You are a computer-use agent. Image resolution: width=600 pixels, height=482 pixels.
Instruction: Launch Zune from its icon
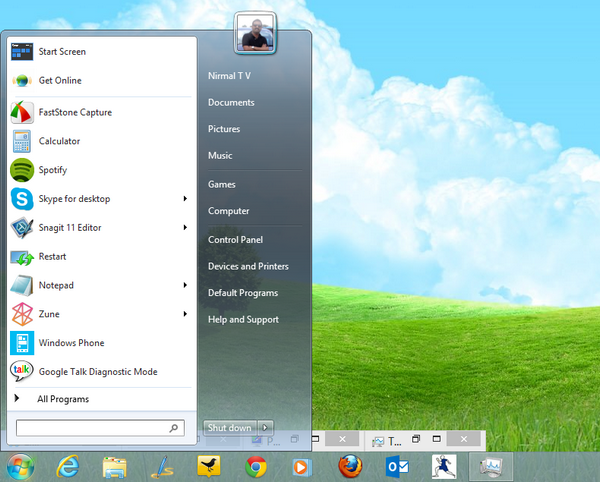[x=22, y=314]
